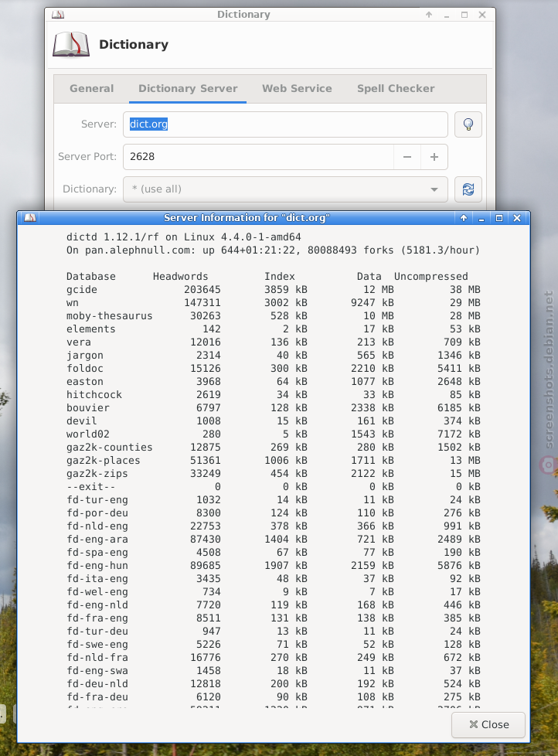This screenshot has height=756, width=558.
Task: Click the 'bouvier' database entry
Action: point(87,408)
